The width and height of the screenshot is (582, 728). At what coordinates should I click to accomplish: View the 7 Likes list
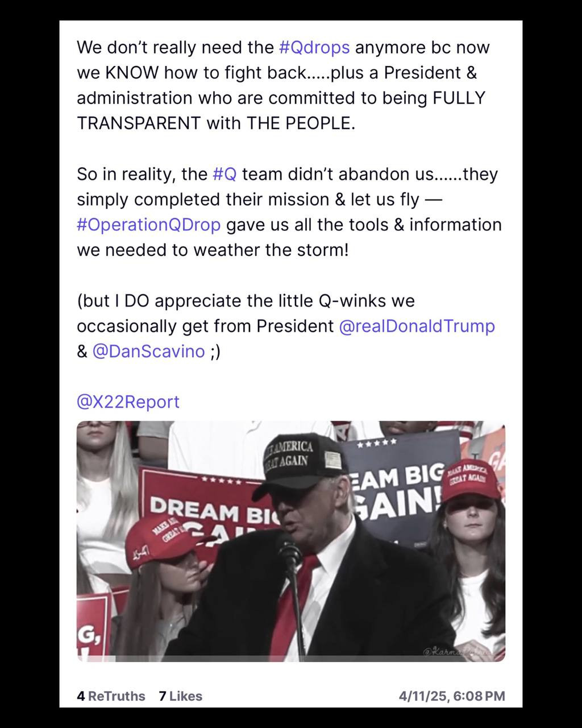tap(180, 696)
